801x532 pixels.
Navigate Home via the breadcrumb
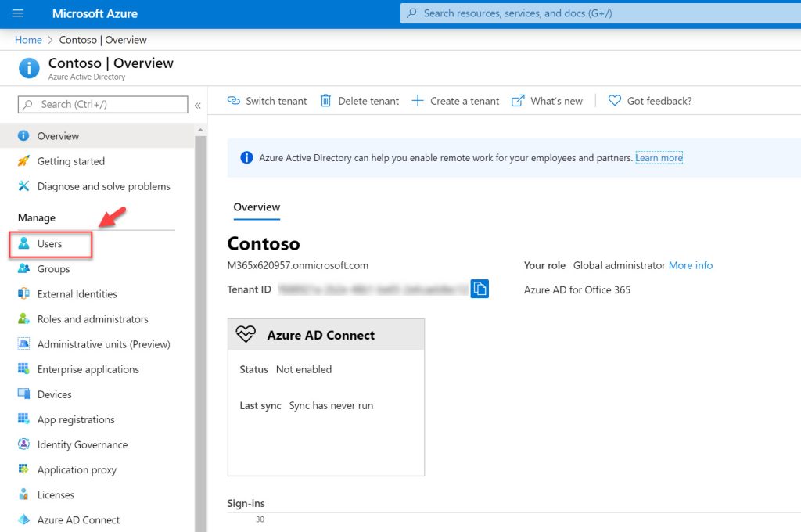coord(27,39)
